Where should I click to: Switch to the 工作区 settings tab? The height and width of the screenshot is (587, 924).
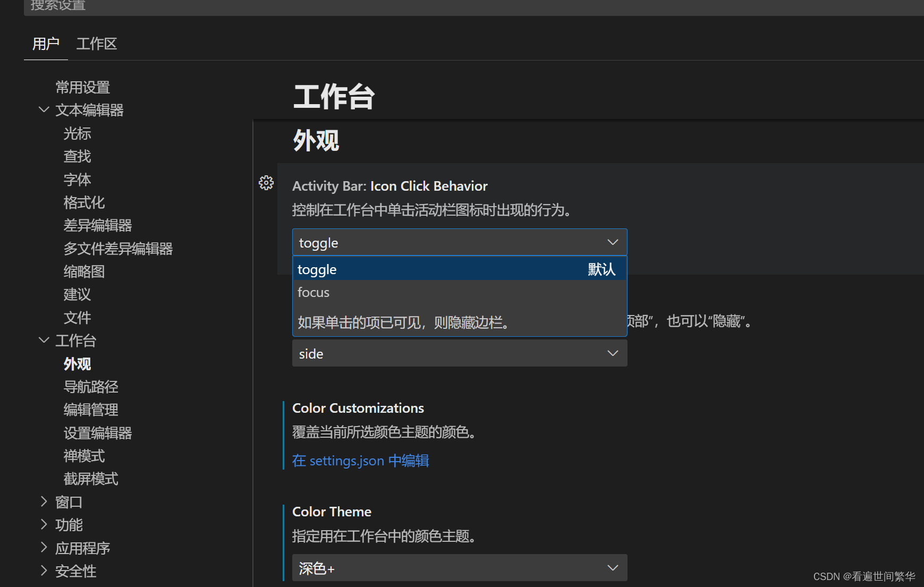(97, 44)
